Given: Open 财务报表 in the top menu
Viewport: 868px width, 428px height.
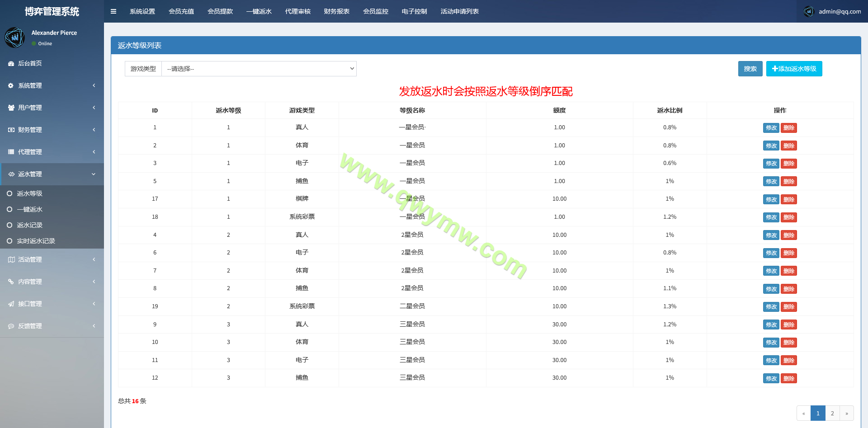Looking at the screenshot, I should pyautogui.click(x=336, y=11).
